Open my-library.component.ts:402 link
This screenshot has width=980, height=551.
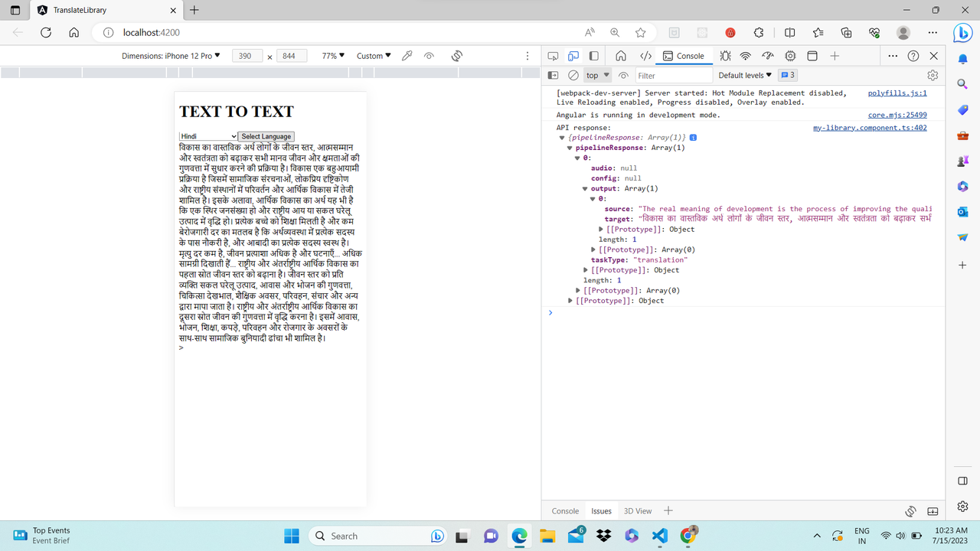870,128
